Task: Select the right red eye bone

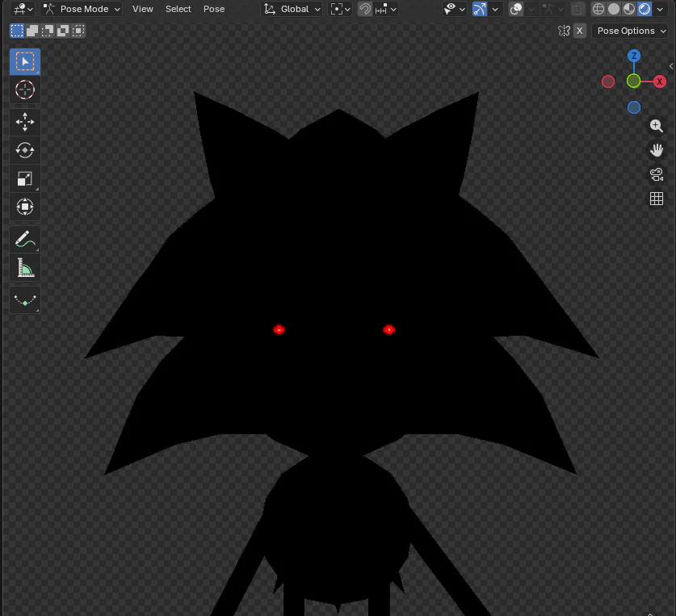Action: click(388, 329)
